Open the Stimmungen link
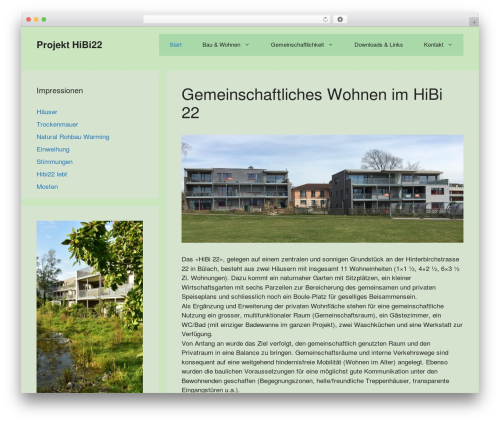The image size is (500, 423). click(x=54, y=162)
